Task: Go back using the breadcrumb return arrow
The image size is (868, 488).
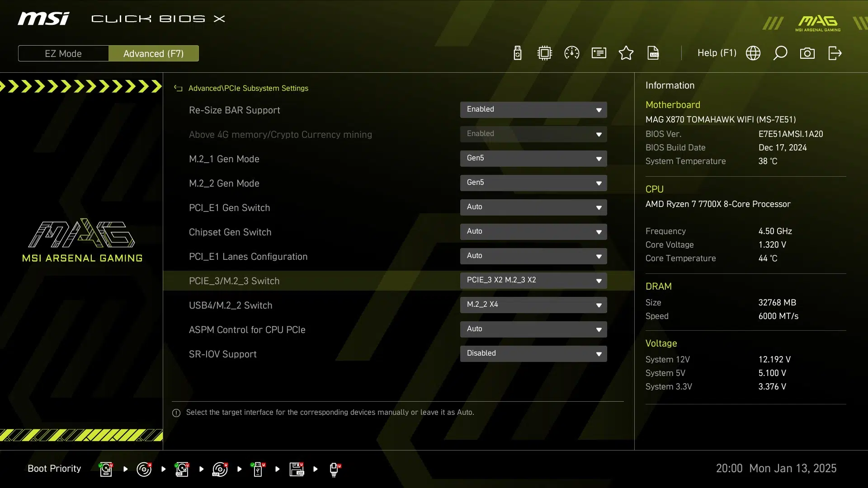Action: (x=178, y=89)
